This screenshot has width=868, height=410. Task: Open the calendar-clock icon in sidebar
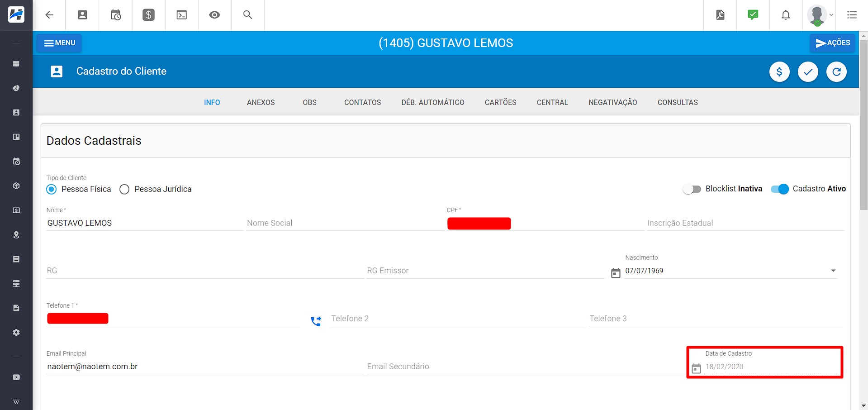[x=16, y=162]
